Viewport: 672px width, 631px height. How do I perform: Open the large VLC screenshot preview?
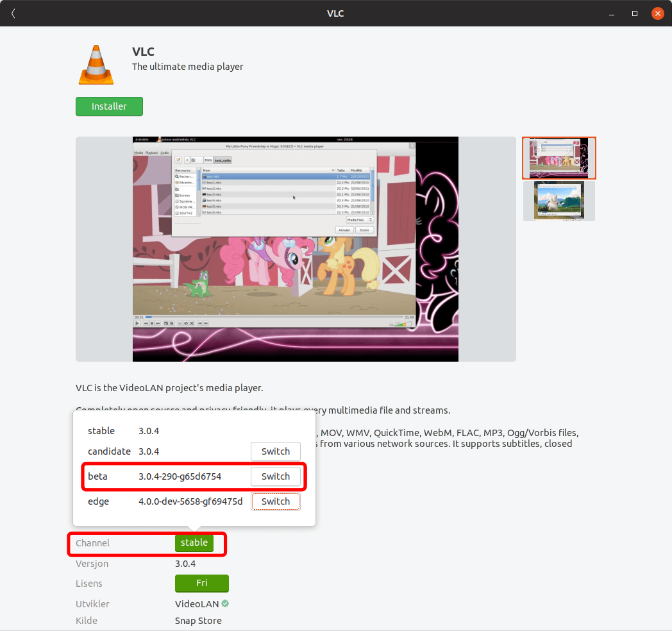tap(296, 249)
